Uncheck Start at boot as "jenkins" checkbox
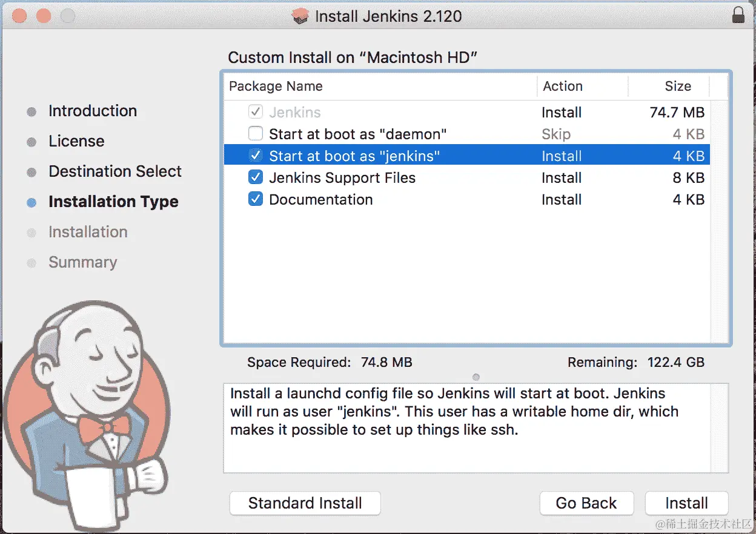This screenshot has height=534, width=756. pos(256,156)
